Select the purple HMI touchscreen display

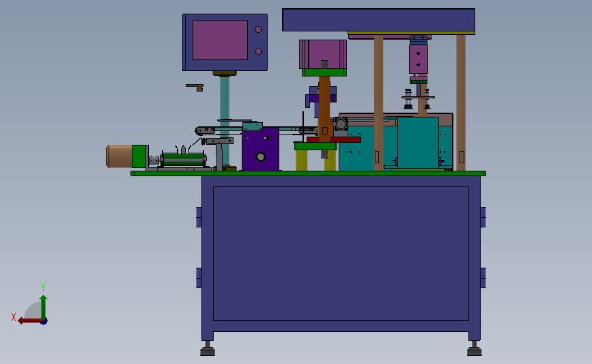tap(220, 40)
